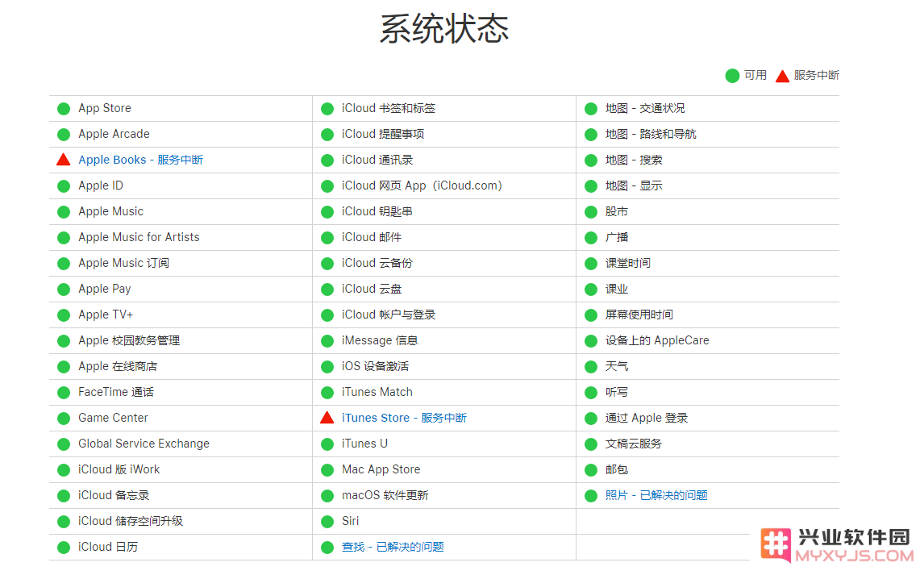Click green status dot beside 地图 - 交通状况

click(x=590, y=108)
